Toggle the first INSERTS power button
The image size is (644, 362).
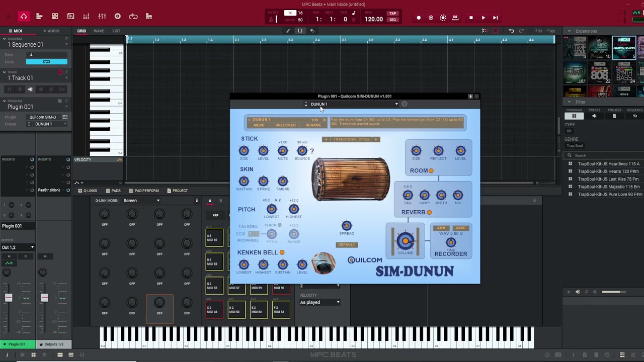(32, 159)
